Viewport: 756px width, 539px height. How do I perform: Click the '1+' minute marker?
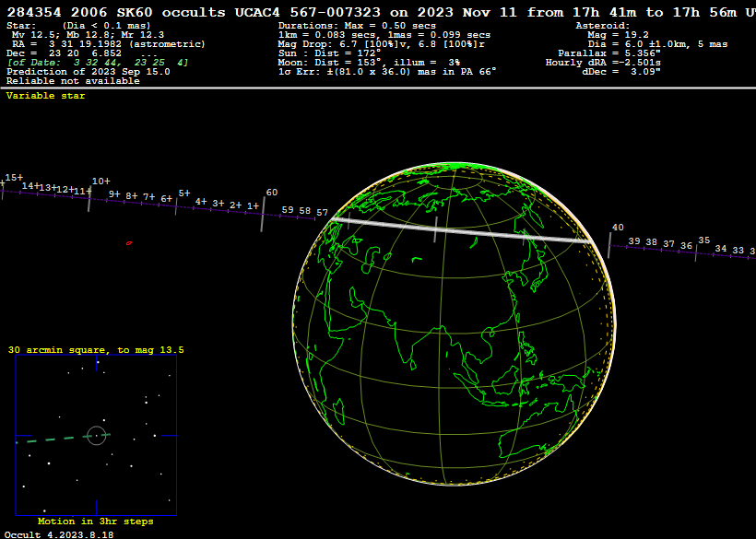[254, 205]
